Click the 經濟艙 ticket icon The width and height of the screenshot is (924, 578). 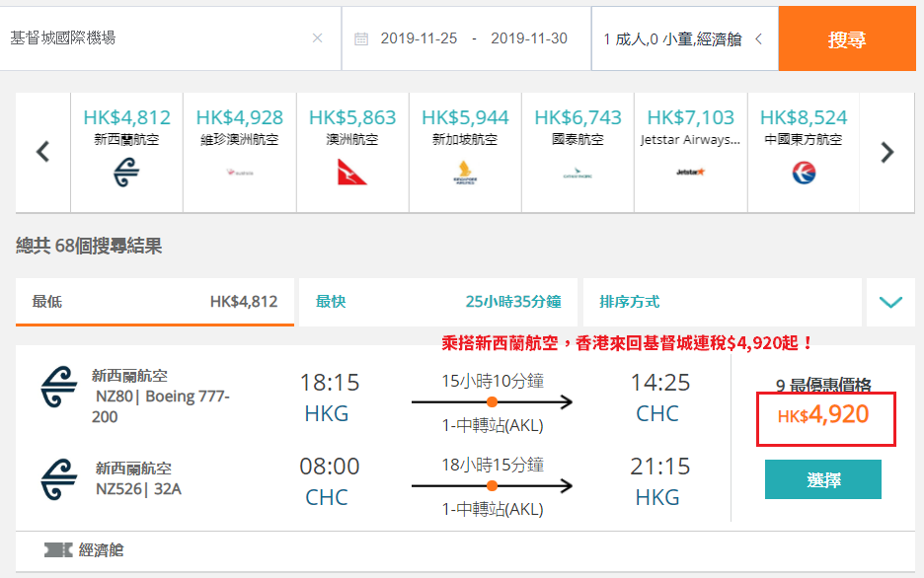tap(58, 549)
